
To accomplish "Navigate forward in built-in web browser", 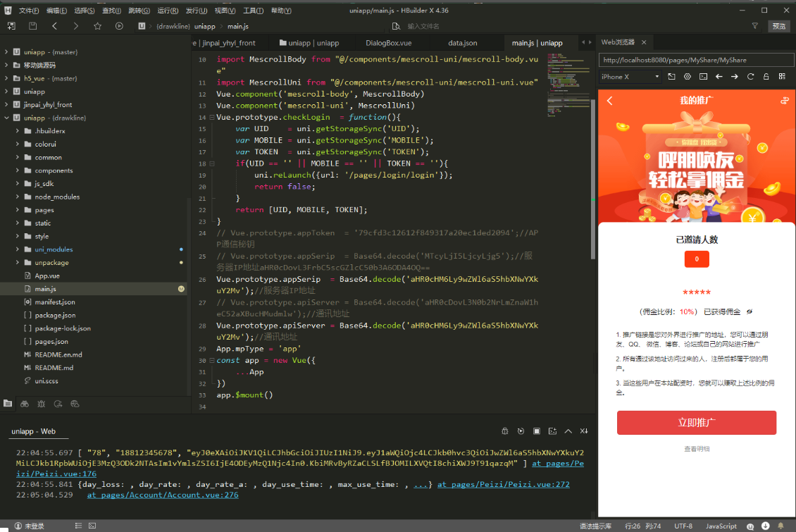I will coord(735,77).
